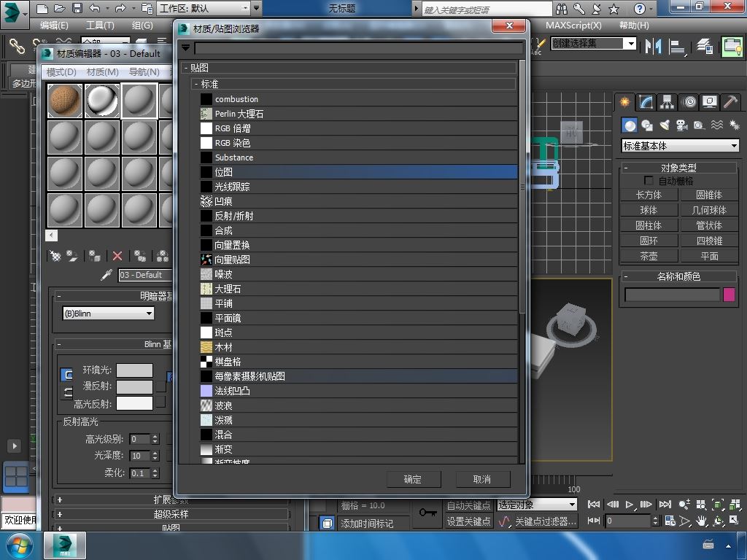Toggle the 自动关键点 auto key button
Image resolution: width=747 pixels, height=560 pixels.
(468, 505)
